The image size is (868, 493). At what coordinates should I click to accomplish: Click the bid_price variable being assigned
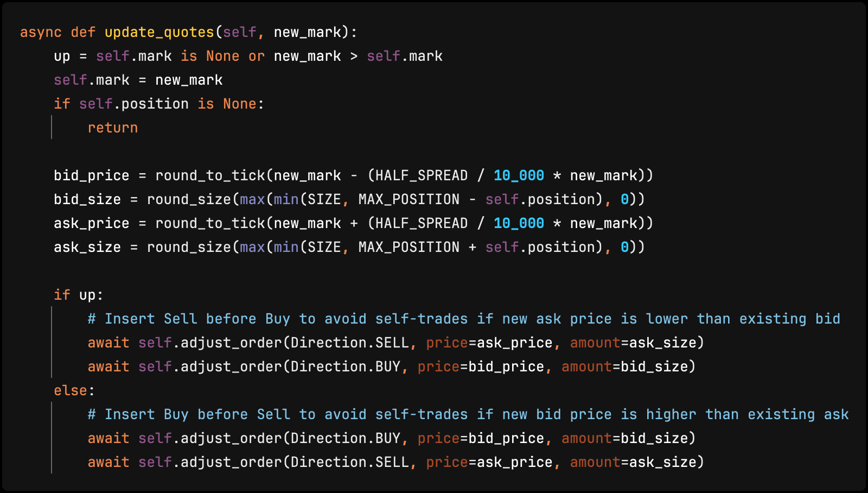tap(91, 176)
